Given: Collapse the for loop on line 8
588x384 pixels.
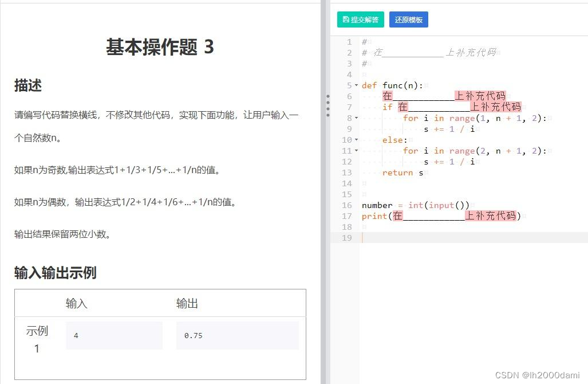Looking at the screenshot, I should point(357,117).
